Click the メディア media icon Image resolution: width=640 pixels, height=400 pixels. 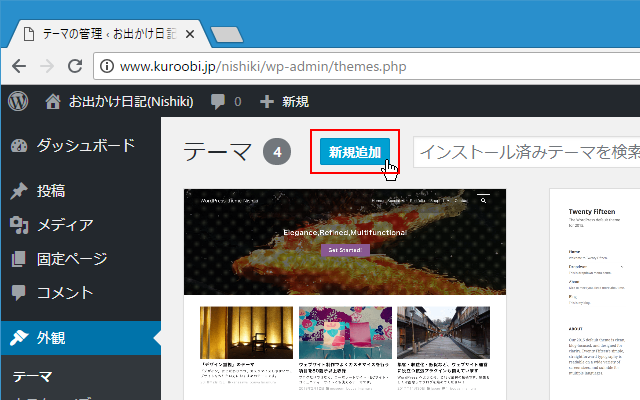pyautogui.click(x=19, y=225)
